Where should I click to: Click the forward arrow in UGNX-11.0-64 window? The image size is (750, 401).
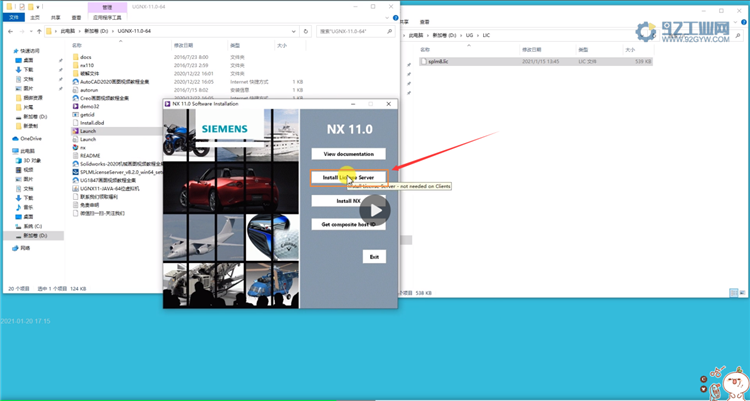coord(22,31)
